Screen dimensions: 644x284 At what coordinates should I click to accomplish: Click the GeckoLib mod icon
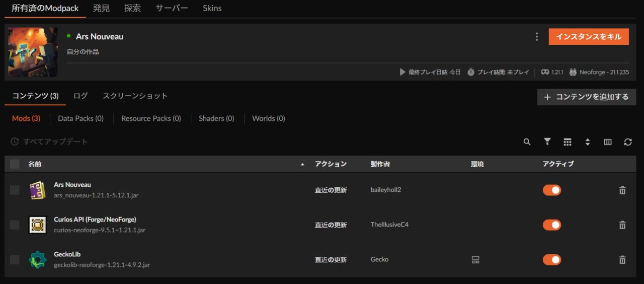[x=38, y=260]
